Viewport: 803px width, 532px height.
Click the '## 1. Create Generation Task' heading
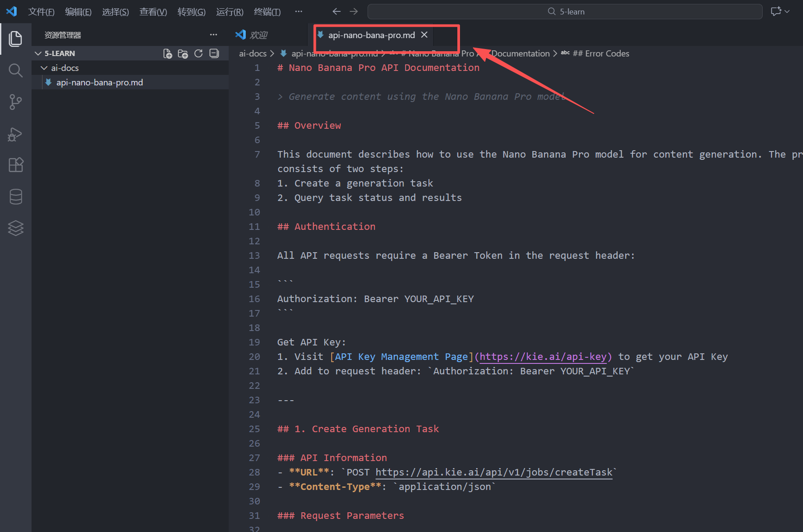(x=358, y=429)
